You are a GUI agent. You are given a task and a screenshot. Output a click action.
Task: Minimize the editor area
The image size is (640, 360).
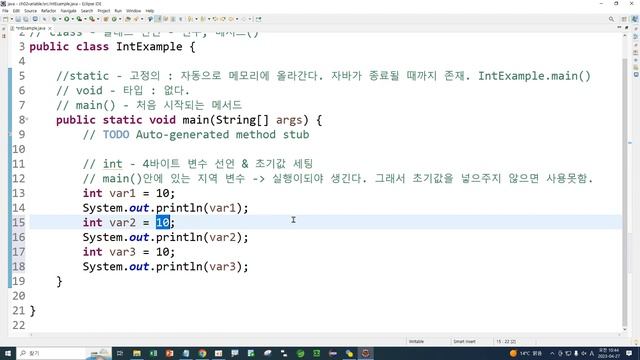(620, 27)
